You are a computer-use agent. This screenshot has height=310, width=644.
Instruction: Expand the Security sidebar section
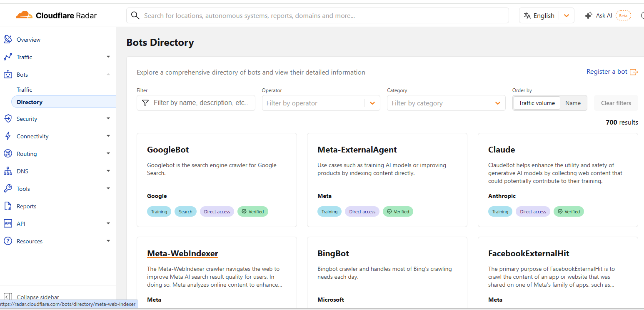(108, 119)
